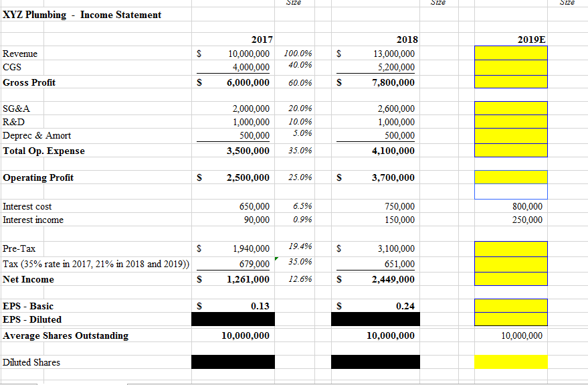The width and height of the screenshot is (588, 385).
Task: Click 2017 net income 1,261,000
Action: 248,280
